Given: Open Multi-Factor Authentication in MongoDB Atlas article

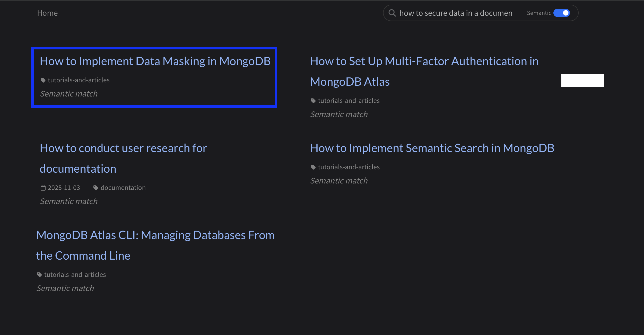Looking at the screenshot, I should point(424,71).
